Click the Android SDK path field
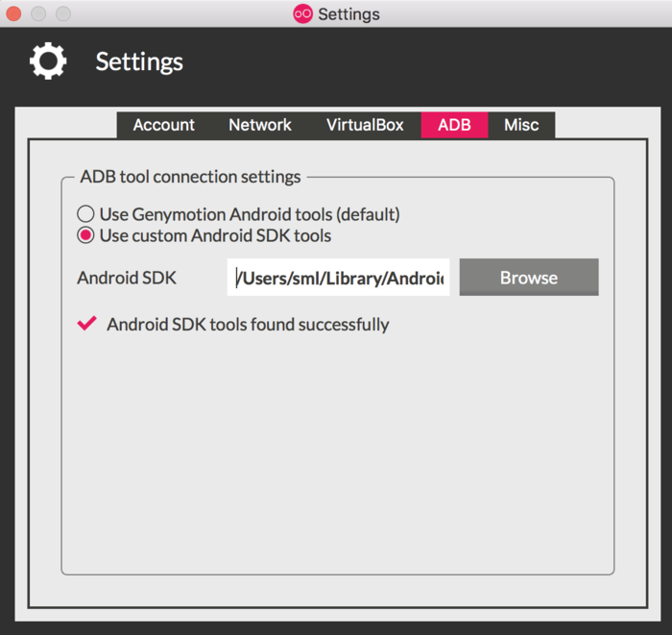 (x=338, y=278)
